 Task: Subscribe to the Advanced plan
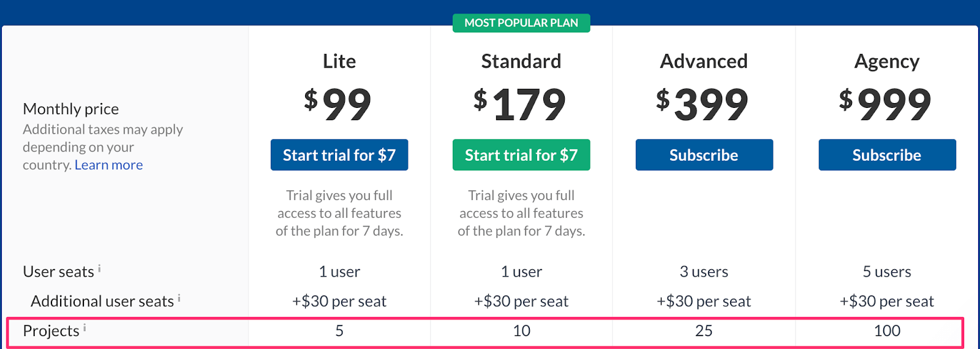704,155
